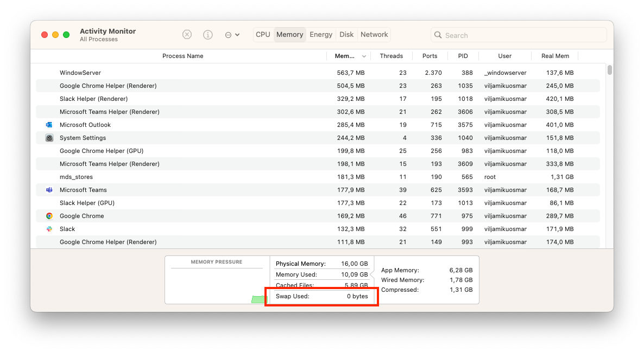This screenshot has height=352, width=644.
Task: Toggle sort direction arrow on Memory column
Action: click(364, 56)
